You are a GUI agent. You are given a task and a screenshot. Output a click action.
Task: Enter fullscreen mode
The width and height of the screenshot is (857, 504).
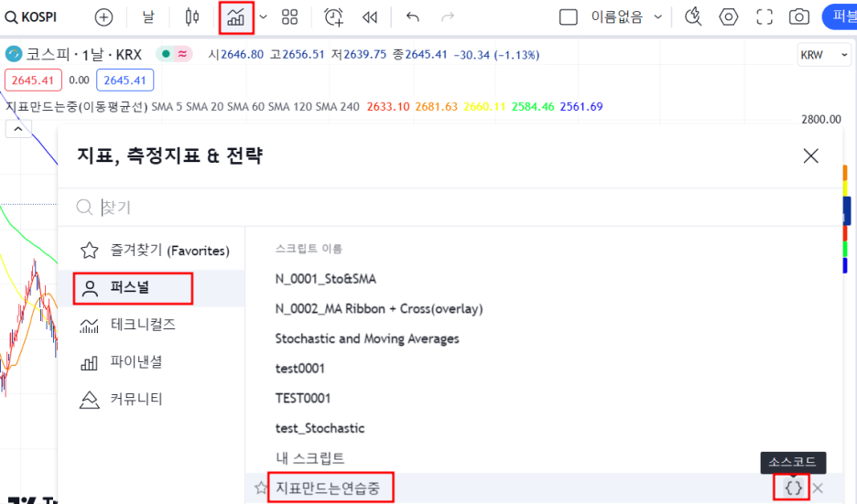pyautogui.click(x=765, y=17)
